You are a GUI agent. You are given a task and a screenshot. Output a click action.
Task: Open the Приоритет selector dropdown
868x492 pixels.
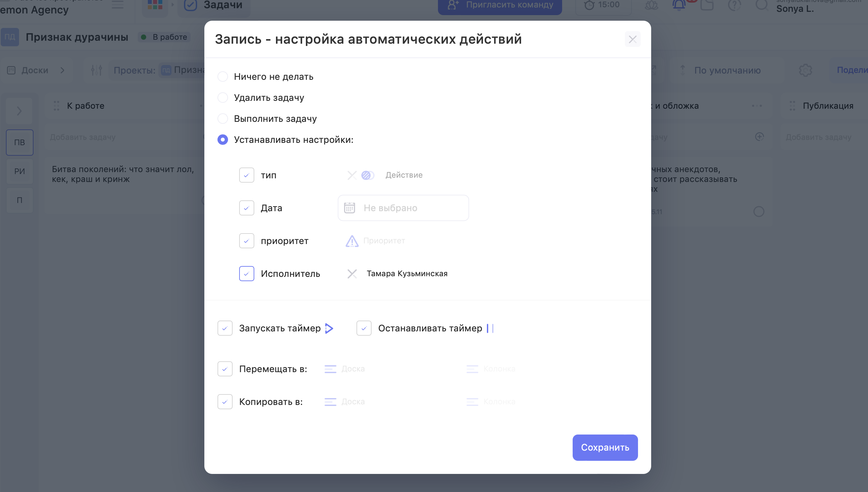point(384,241)
